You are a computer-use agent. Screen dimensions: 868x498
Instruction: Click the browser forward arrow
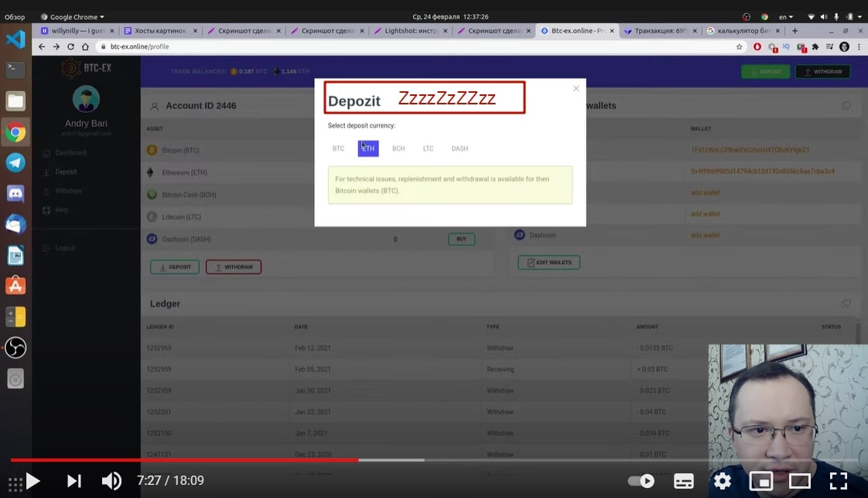point(56,46)
